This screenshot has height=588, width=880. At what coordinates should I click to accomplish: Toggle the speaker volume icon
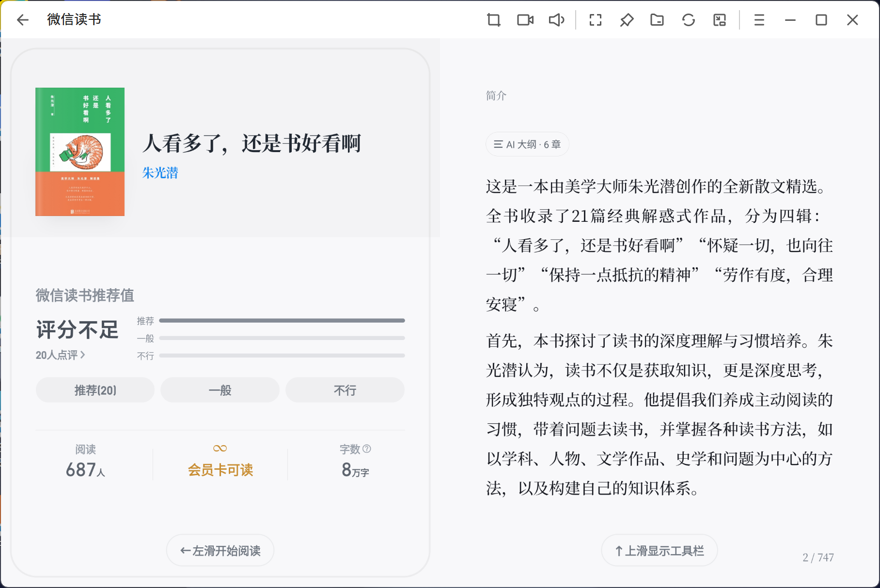556,20
